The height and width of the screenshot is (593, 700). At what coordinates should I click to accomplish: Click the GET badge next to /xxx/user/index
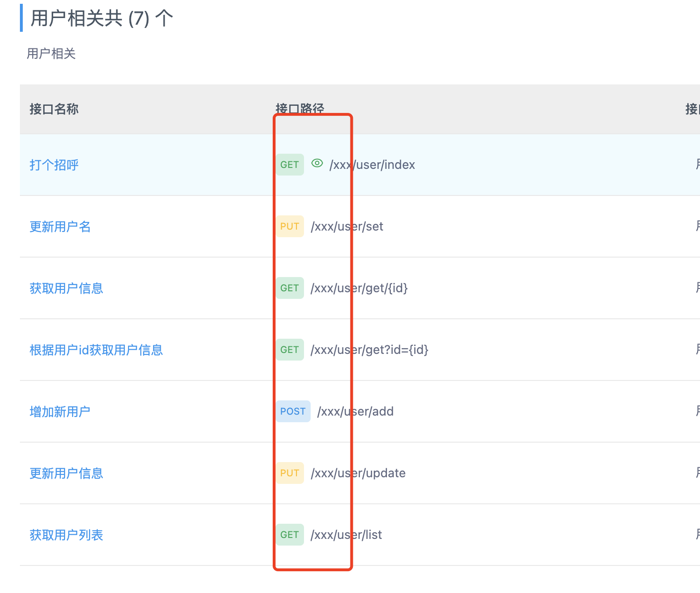[289, 164]
